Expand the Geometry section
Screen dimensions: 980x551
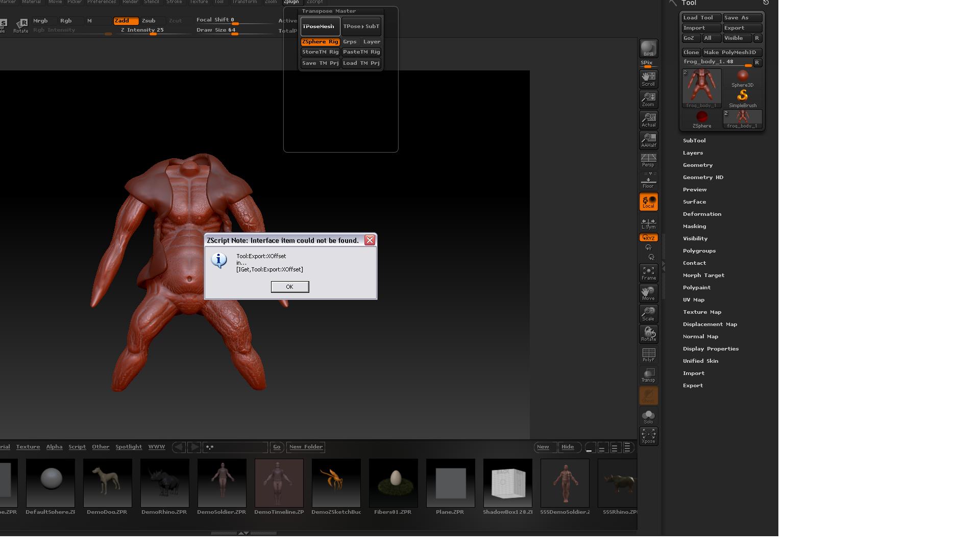698,165
